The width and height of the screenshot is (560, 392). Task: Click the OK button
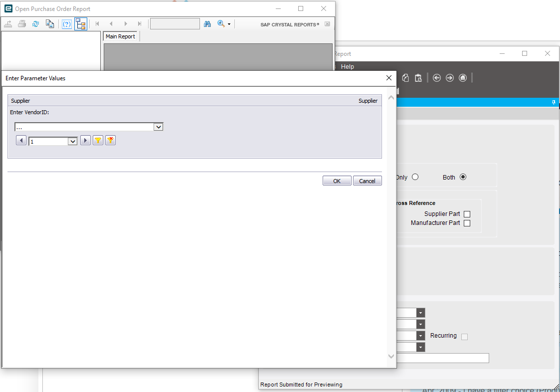[337, 181]
